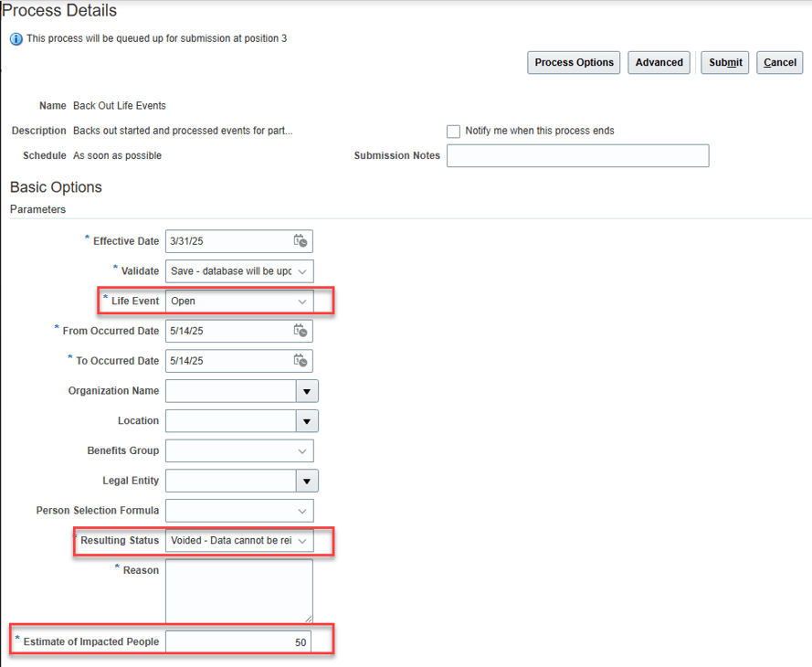This screenshot has height=667, width=812.
Task: Open the Benefits Group dropdown
Action: coord(239,451)
